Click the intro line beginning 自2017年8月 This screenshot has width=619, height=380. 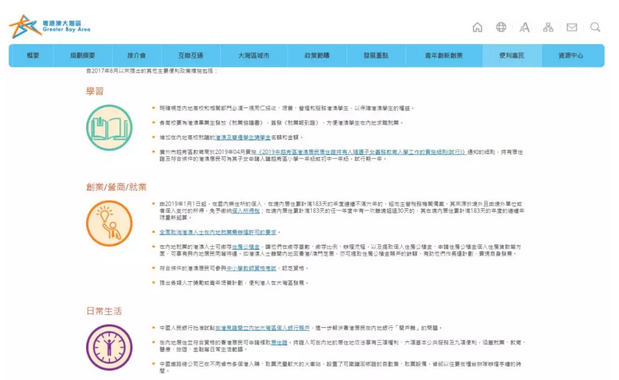152,71
